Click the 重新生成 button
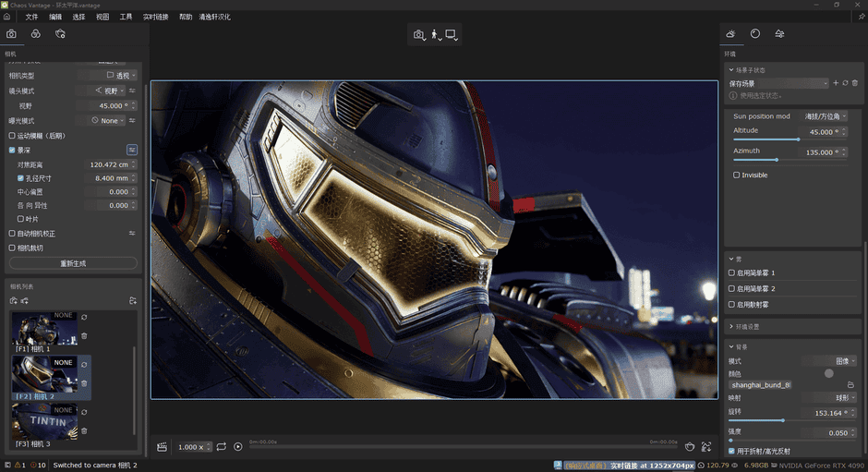The height and width of the screenshot is (472, 868). coord(73,263)
